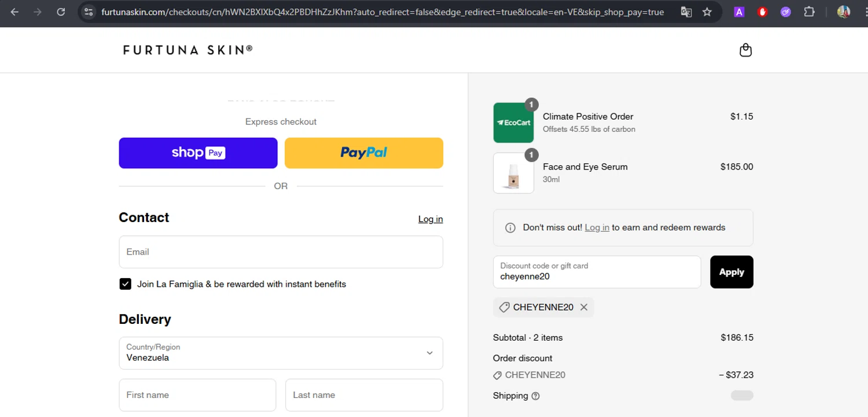Click the Offsets 45.55 lbs of carbon text

click(x=589, y=129)
